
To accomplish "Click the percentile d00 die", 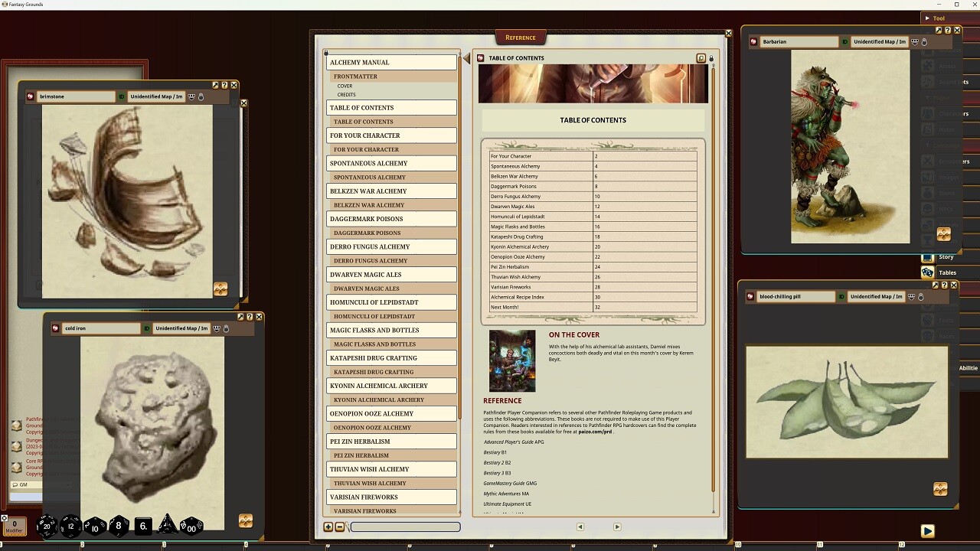I will 191,527.
